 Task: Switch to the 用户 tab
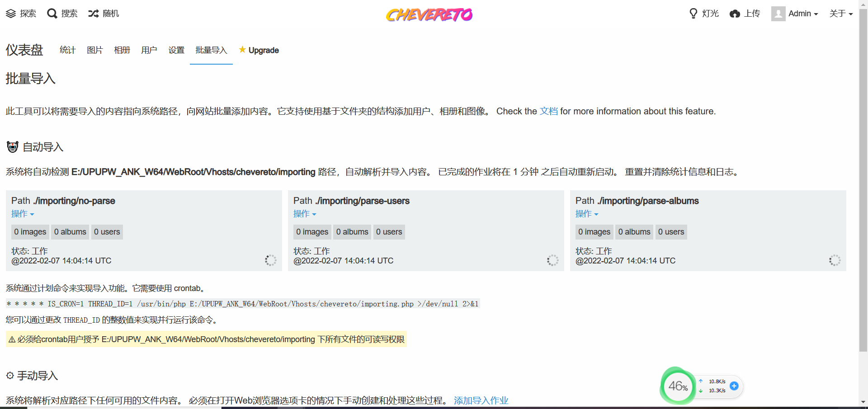pos(149,50)
